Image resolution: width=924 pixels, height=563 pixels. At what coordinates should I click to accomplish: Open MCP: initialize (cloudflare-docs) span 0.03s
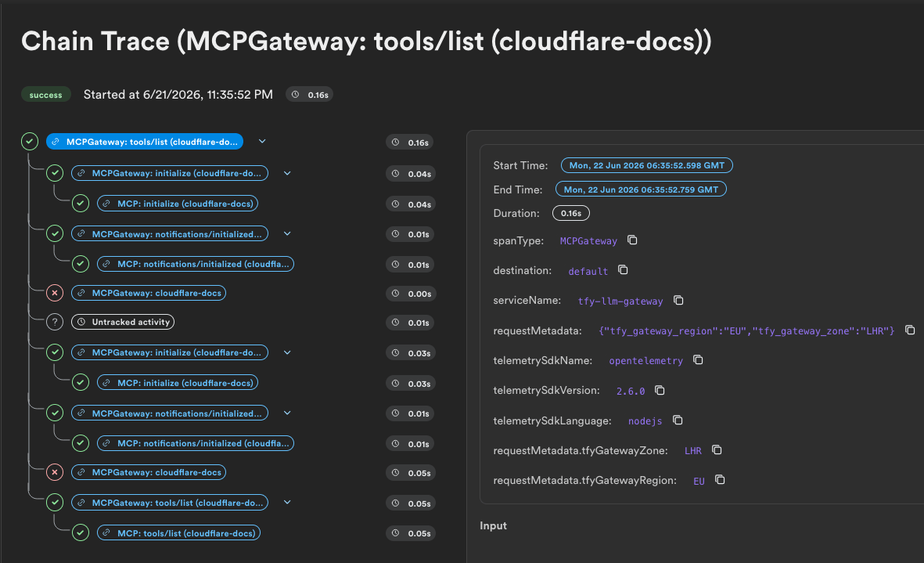coord(178,383)
